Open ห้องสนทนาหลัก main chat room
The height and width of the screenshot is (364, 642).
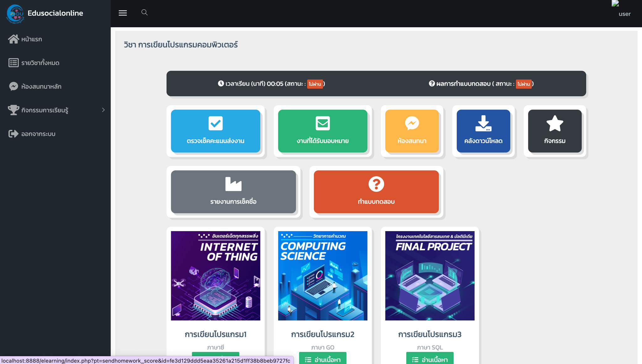point(35,87)
